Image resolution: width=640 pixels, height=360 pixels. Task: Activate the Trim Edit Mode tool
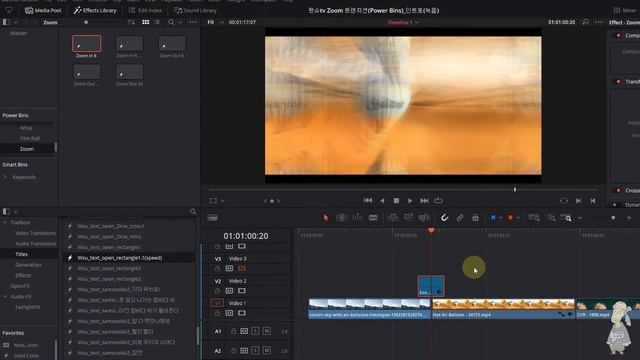coord(341,218)
